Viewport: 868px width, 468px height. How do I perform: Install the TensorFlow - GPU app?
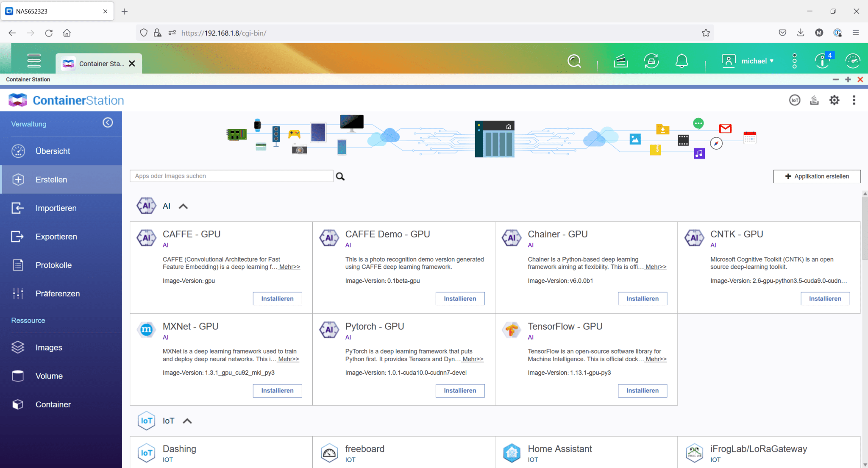pos(642,390)
